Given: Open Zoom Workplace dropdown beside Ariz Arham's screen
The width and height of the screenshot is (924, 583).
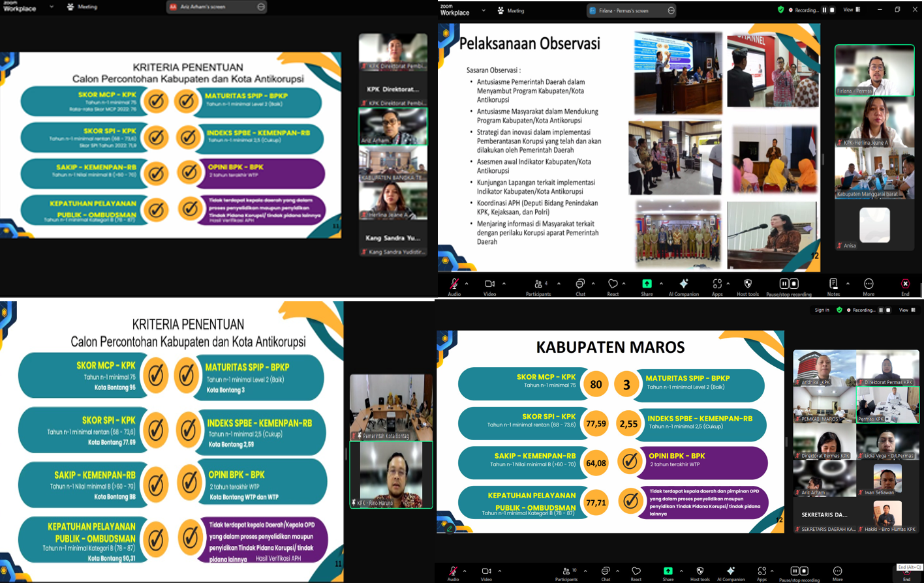Looking at the screenshot, I should click(52, 7).
